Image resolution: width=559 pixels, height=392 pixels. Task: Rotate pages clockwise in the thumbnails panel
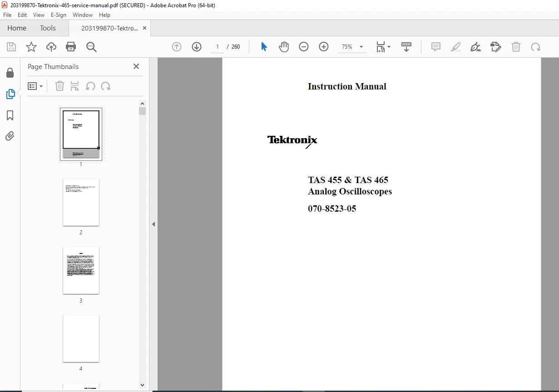click(x=106, y=86)
